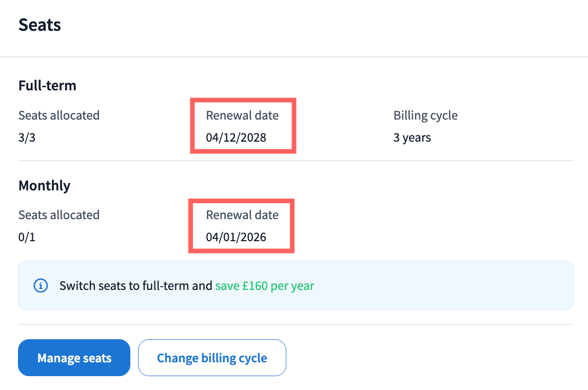
Task: Click the Monthly renewal date 04/01/2026
Action: coord(236,237)
